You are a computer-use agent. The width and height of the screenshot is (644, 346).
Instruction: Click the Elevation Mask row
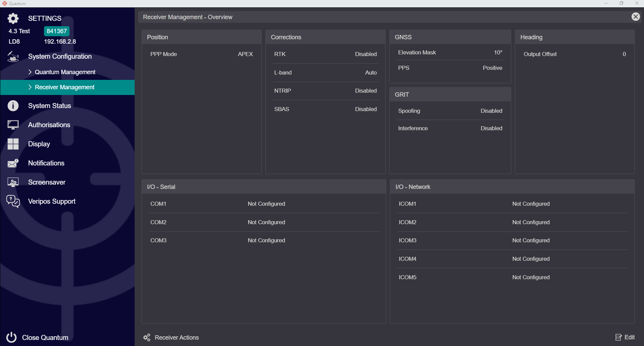point(450,52)
